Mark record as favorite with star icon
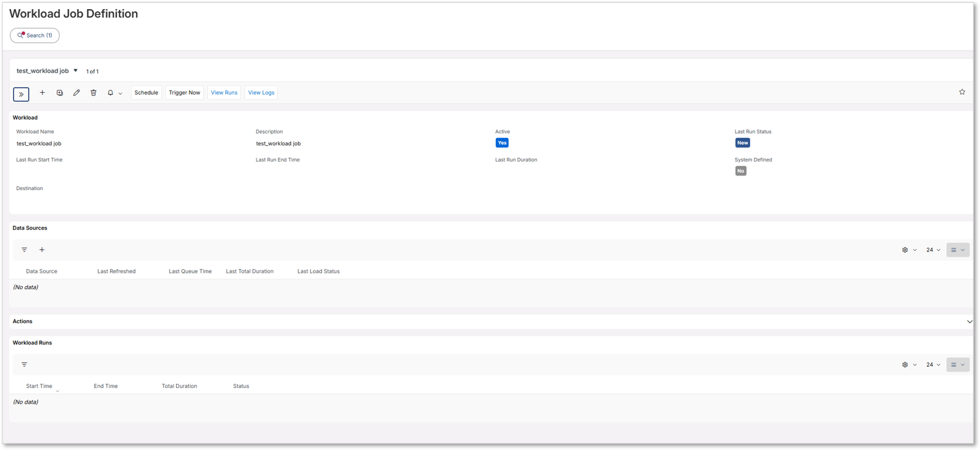 pos(962,92)
